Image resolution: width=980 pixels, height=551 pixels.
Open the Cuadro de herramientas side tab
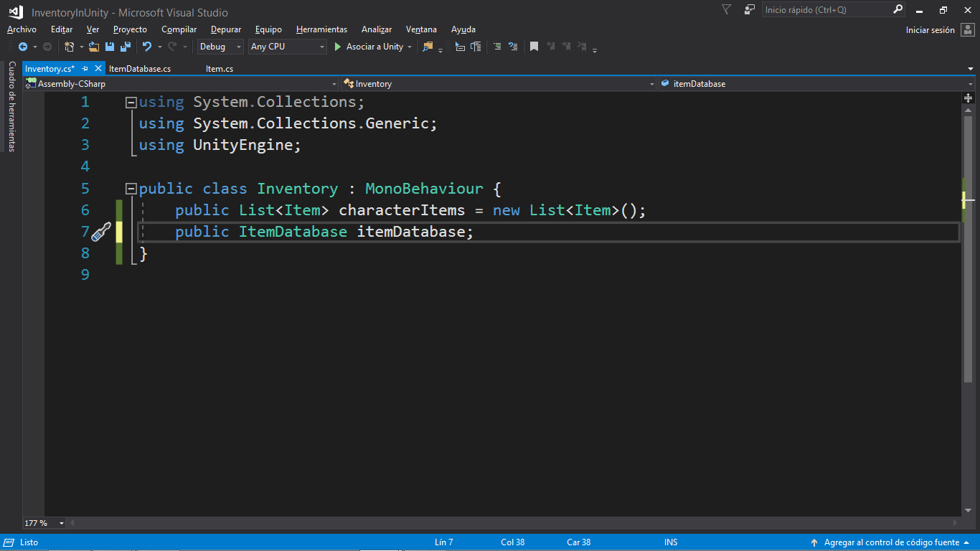coord(11,106)
